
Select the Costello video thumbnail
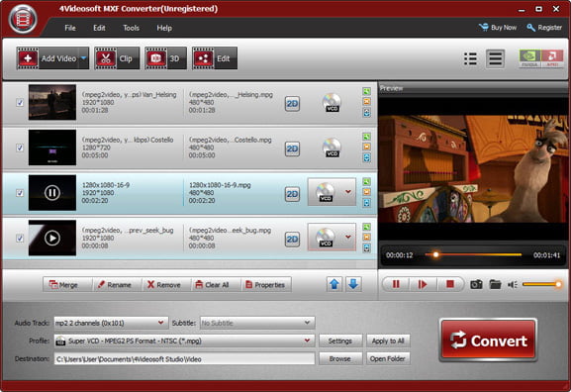(52, 147)
